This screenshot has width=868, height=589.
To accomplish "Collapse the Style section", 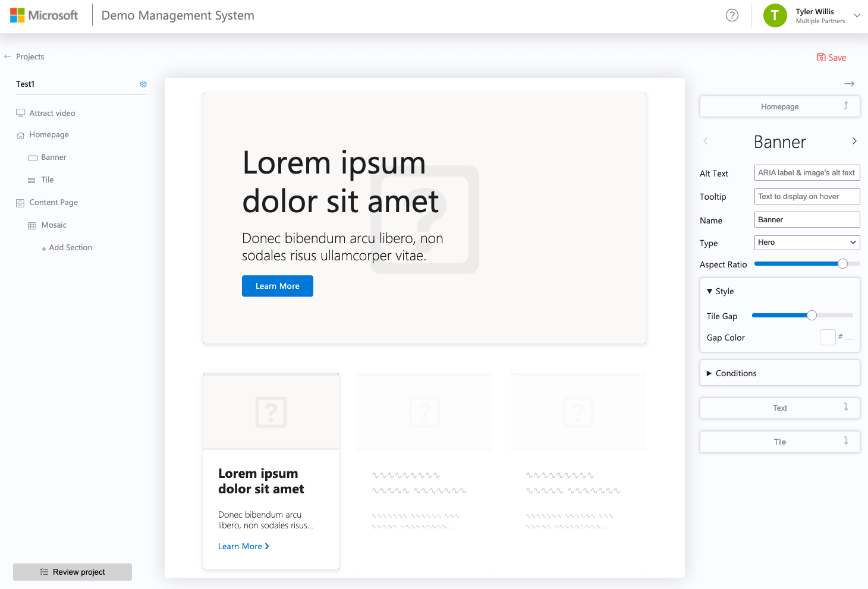I will pos(721,291).
